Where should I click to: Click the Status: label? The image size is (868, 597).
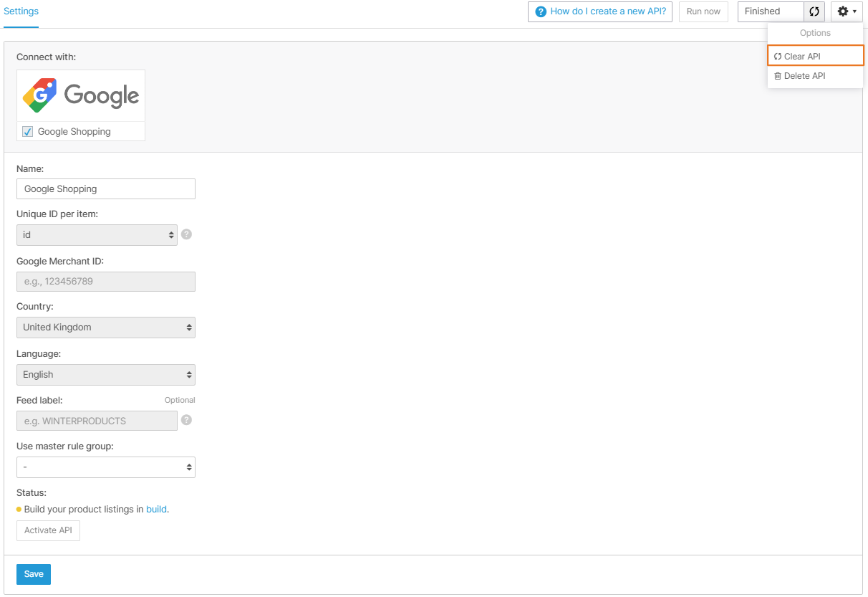[32, 493]
